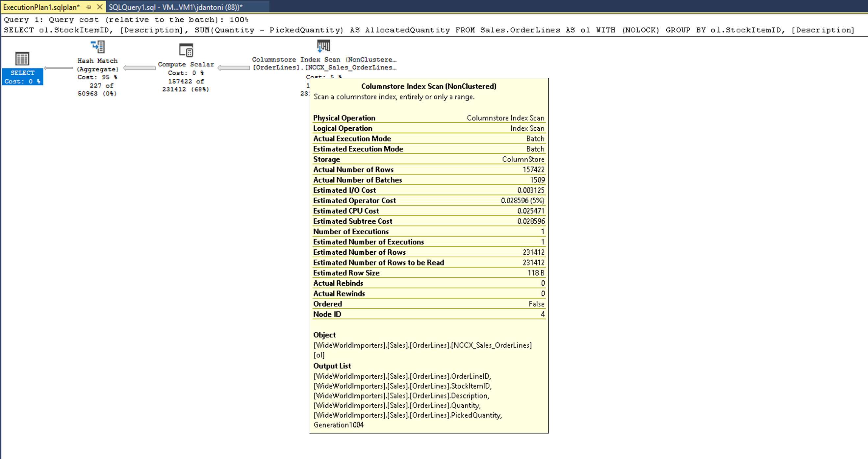868x459 pixels.
Task: Collapse the Columnstore Index Scan tooltip header
Action: coord(428,86)
